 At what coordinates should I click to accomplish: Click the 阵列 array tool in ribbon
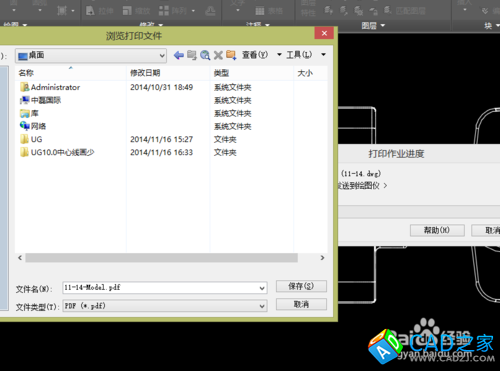[173, 11]
